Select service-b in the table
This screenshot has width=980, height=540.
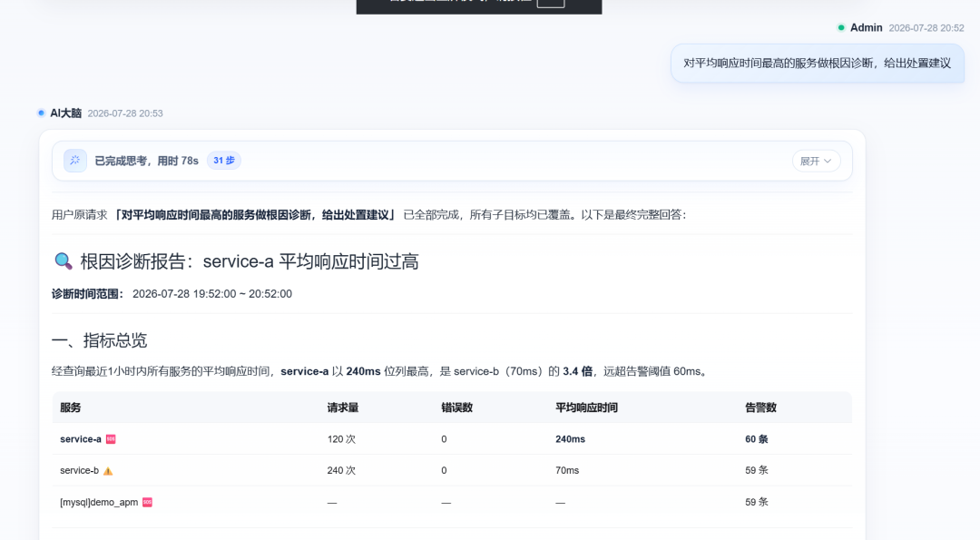click(79, 471)
